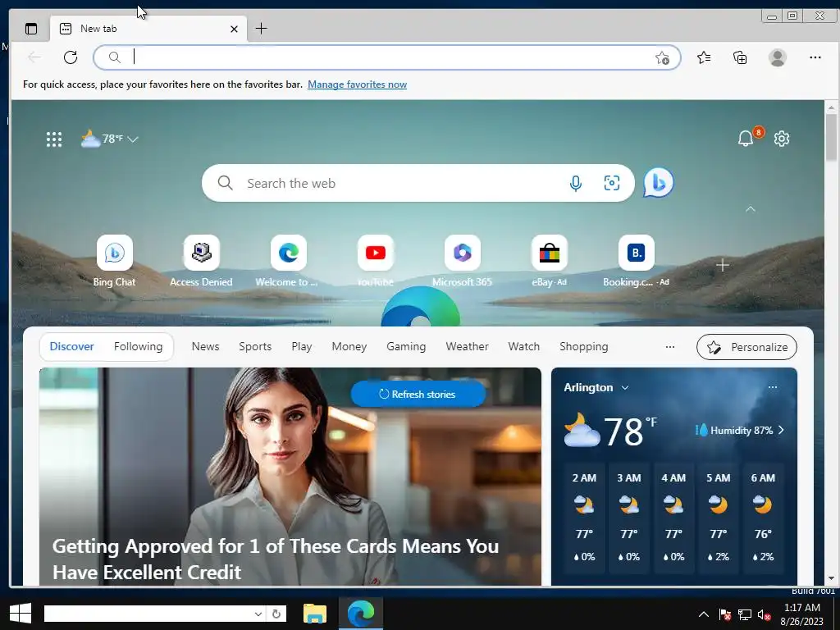Open weather card more options ellipsis
This screenshot has width=840, height=630.
click(x=773, y=387)
